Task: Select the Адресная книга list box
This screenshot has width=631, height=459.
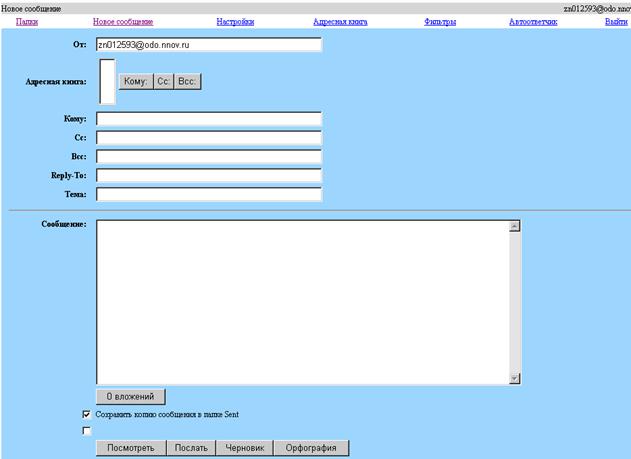Action: pyautogui.click(x=107, y=81)
